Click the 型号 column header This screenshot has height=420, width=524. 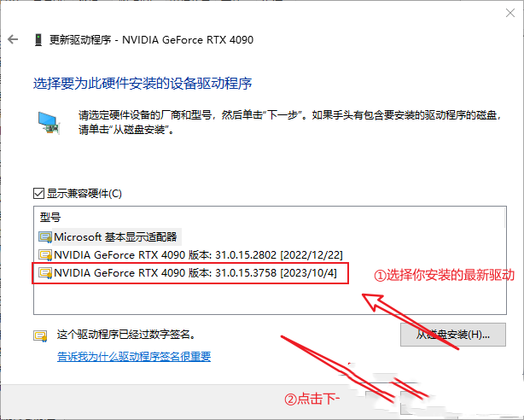[x=50, y=218]
